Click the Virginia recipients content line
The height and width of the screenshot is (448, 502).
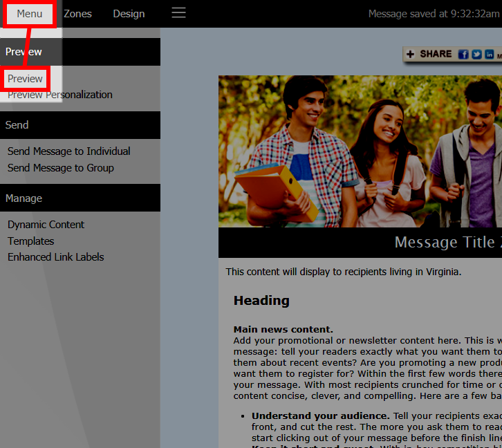[x=344, y=272]
